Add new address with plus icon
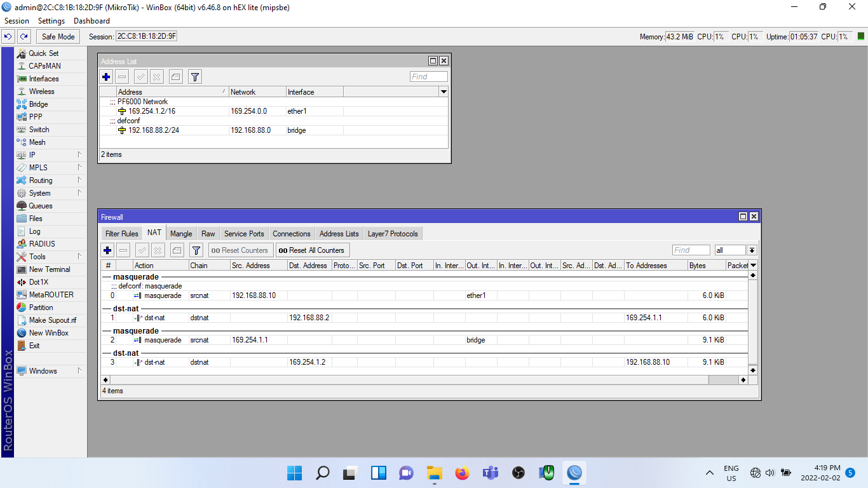Image resolution: width=868 pixels, height=488 pixels. tap(106, 77)
